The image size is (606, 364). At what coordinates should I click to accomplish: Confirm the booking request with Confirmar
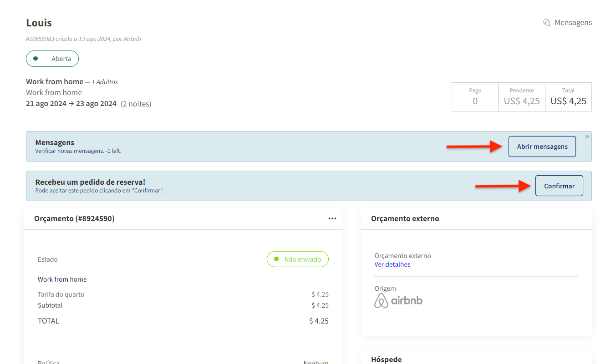(559, 186)
